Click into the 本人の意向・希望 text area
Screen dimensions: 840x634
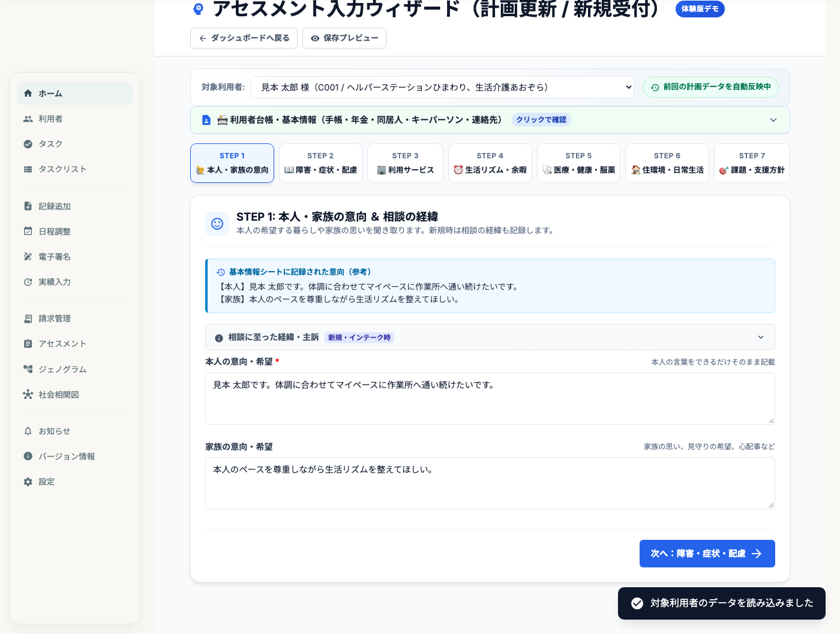coord(490,399)
